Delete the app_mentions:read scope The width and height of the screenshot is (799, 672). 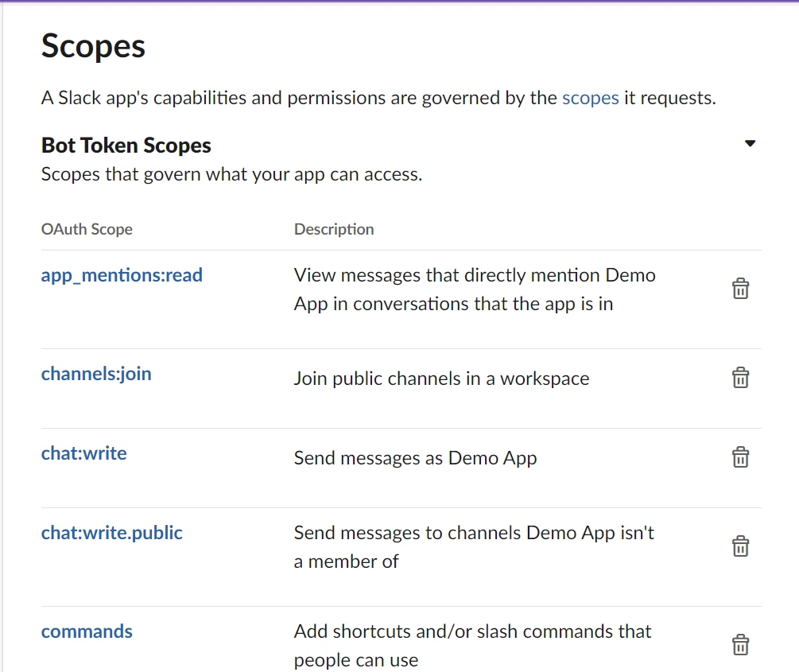coord(740,289)
